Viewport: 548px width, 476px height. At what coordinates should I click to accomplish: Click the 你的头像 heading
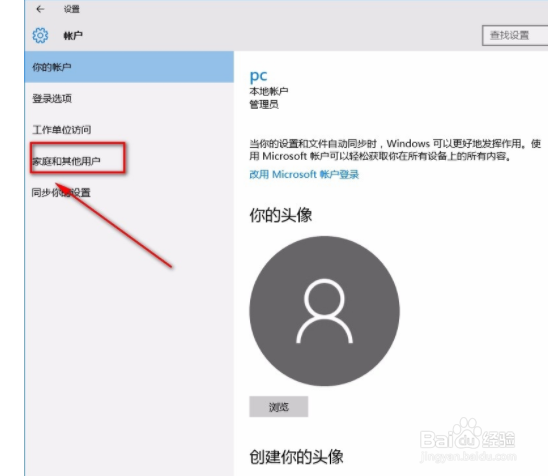[281, 215]
